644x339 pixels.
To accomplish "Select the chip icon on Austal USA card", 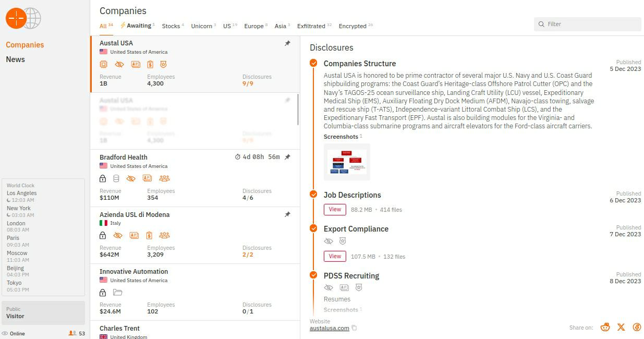I will point(104,64).
